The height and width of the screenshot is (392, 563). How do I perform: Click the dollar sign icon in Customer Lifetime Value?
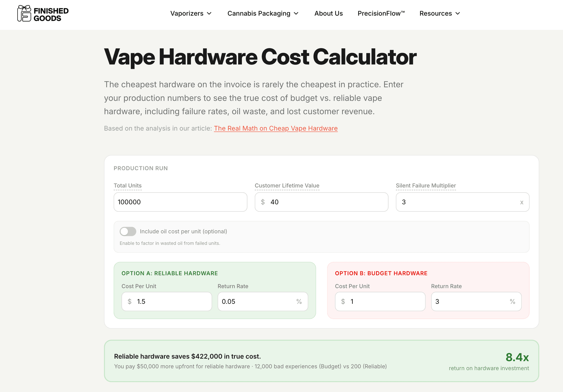pos(263,202)
